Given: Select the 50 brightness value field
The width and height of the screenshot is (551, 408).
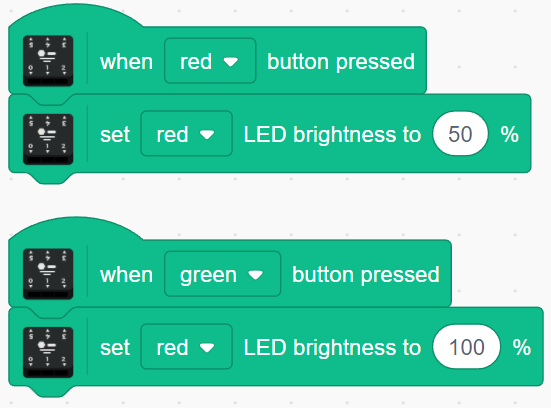Looking at the screenshot, I should coord(460,134).
